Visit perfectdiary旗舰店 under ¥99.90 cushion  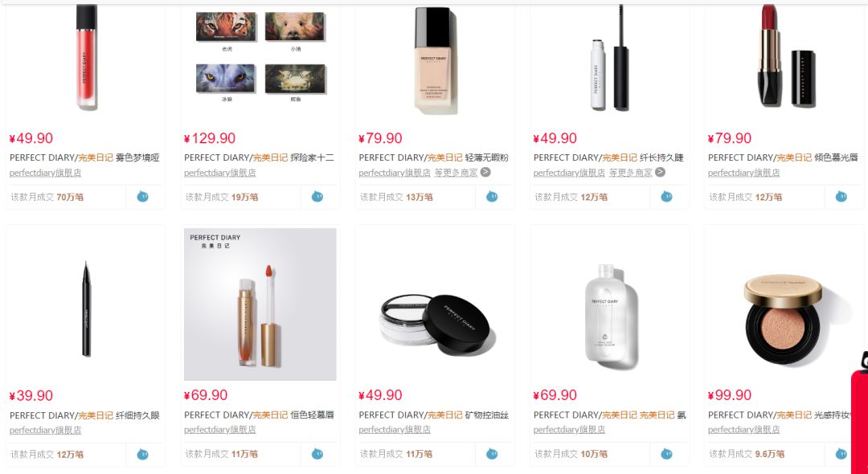tap(744, 430)
